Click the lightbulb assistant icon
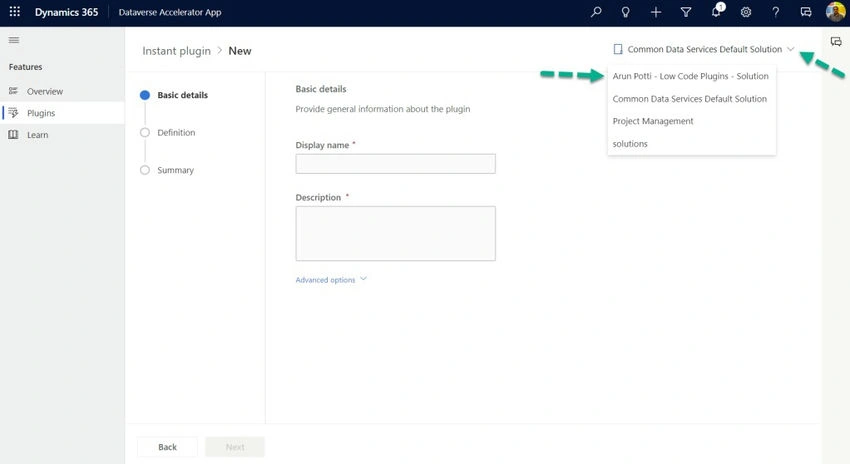This screenshot has height=464, width=850. (x=626, y=11)
